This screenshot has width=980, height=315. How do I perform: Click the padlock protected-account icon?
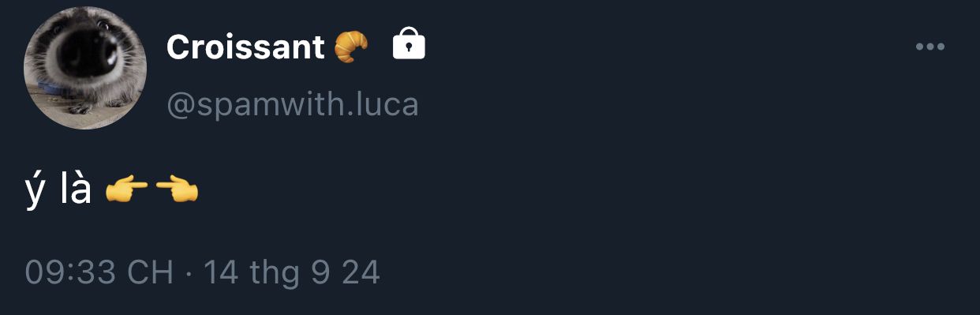(x=409, y=45)
